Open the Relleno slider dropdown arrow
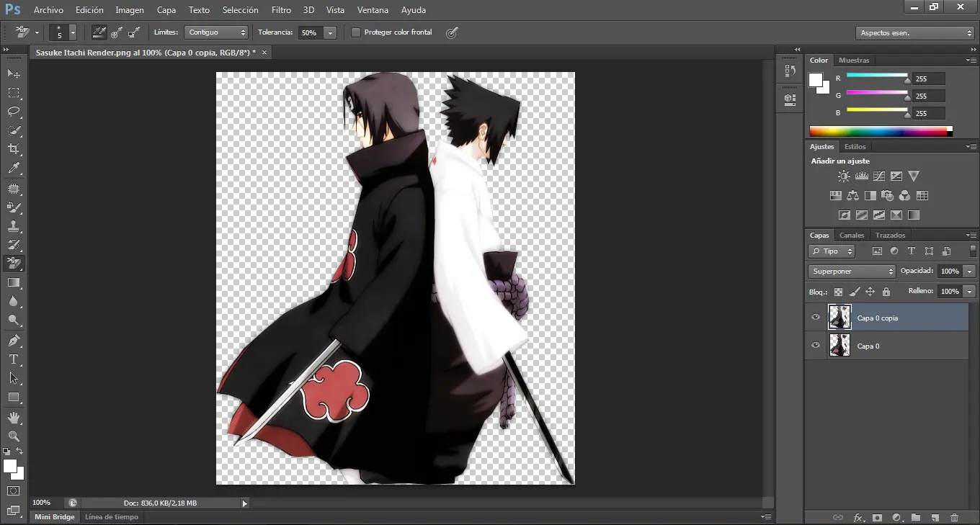 969,292
